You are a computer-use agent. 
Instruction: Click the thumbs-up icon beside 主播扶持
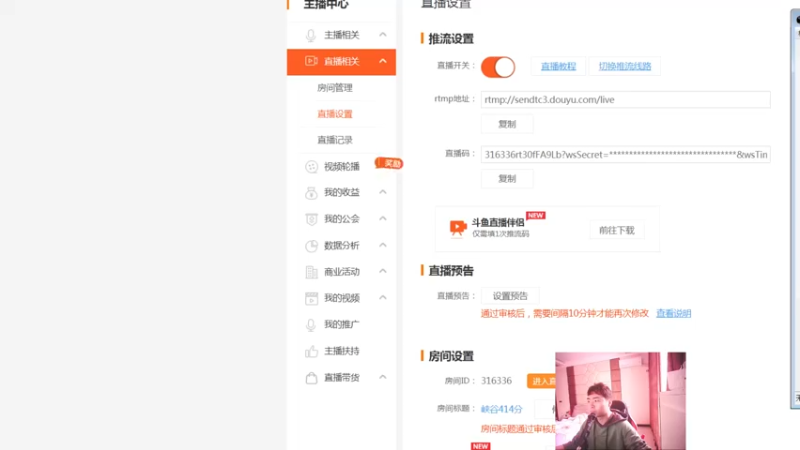click(x=311, y=351)
